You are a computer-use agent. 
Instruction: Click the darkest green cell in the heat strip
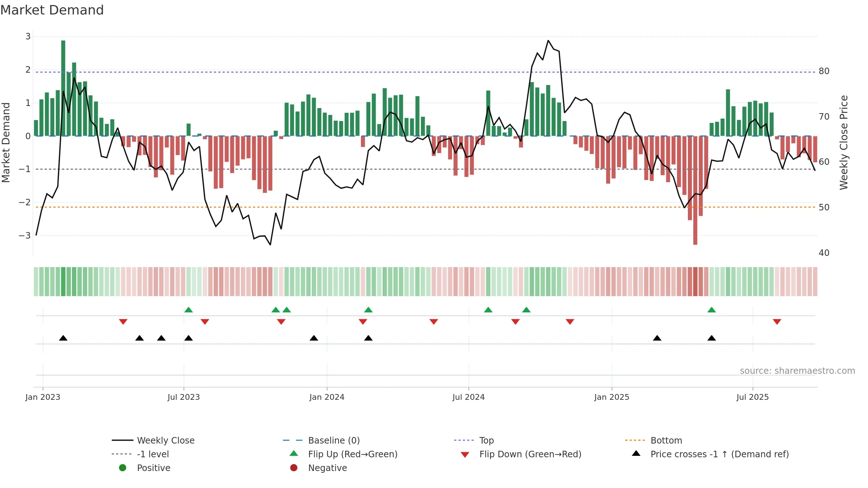[63, 282]
